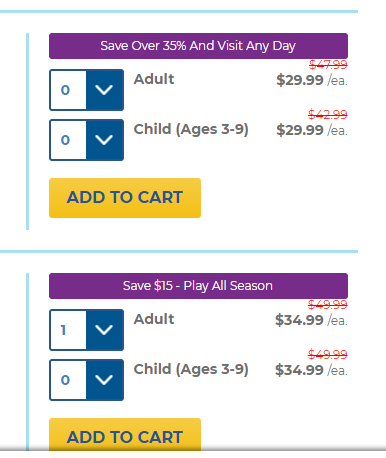Viewport: 386px width, 458px height.
Task: Select the Adult quantity box showing 1
Action: click(68, 330)
